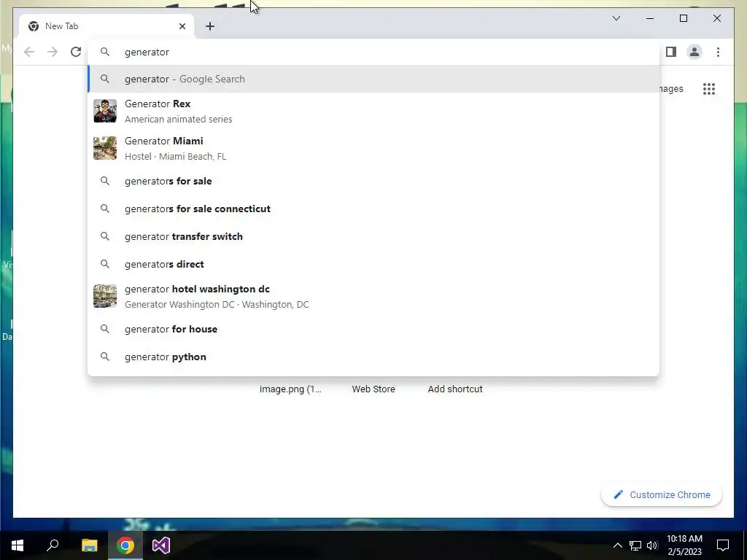Open the image.png shortcut
Screen dimensions: 747x560
(290, 389)
